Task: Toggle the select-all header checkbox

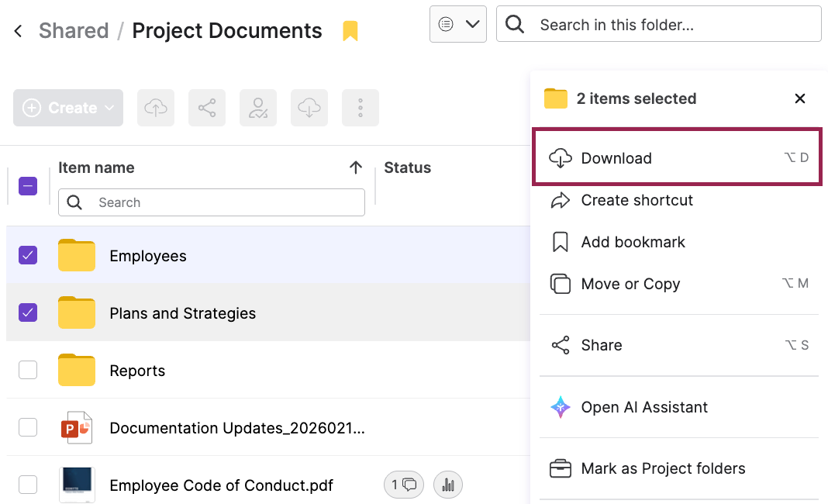Action: click(x=28, y=186)
